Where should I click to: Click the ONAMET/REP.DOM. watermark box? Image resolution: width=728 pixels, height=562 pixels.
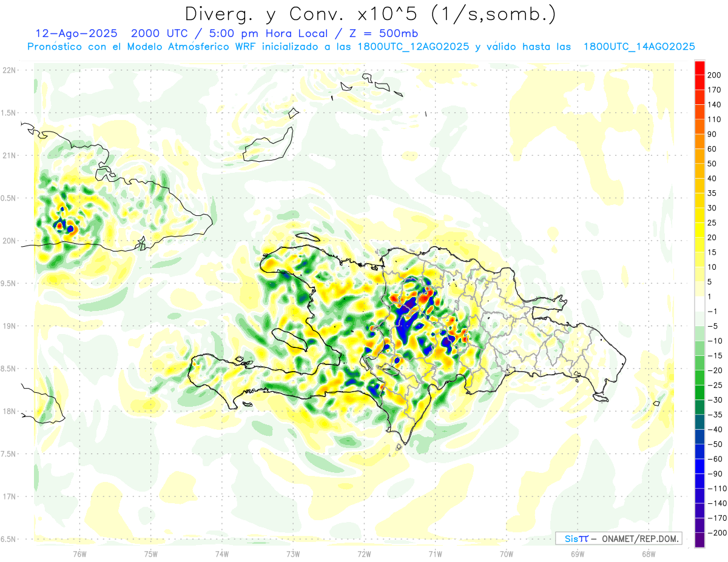tap(618, 538)
